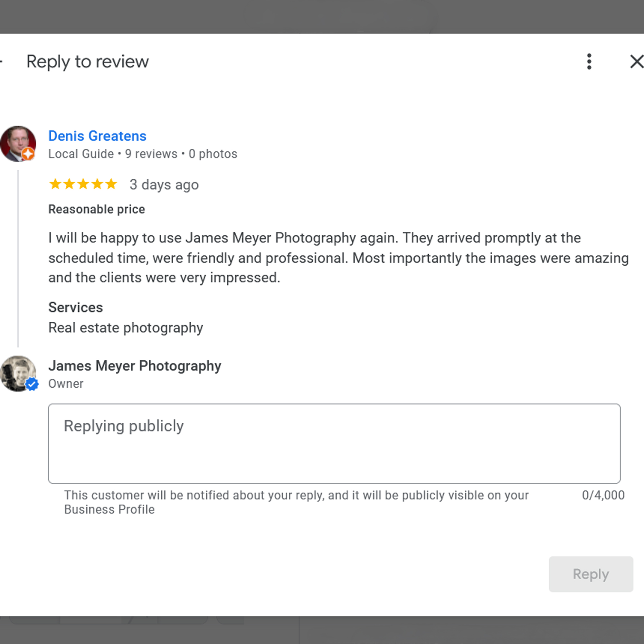
Task: Close the Reply to review dialog
Action: coord(636,62)
